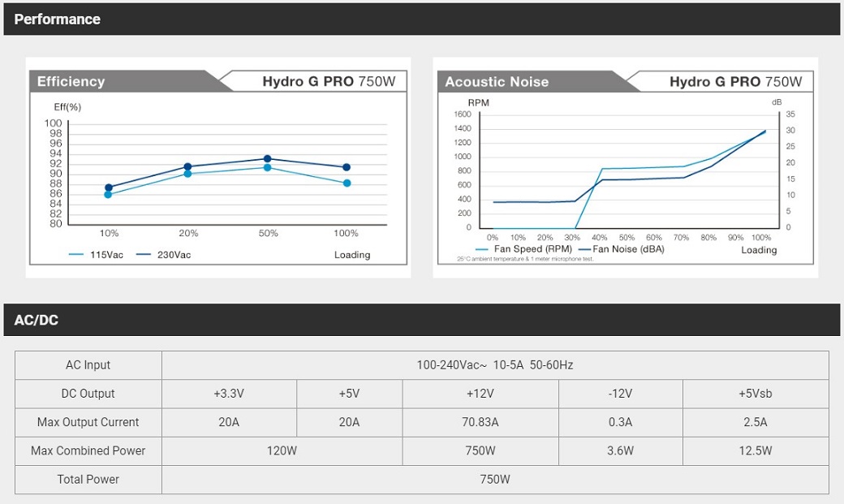The image size is (844, 504).
Task: Click the Loading label in Efficiency chart
Action: (352, 255)
